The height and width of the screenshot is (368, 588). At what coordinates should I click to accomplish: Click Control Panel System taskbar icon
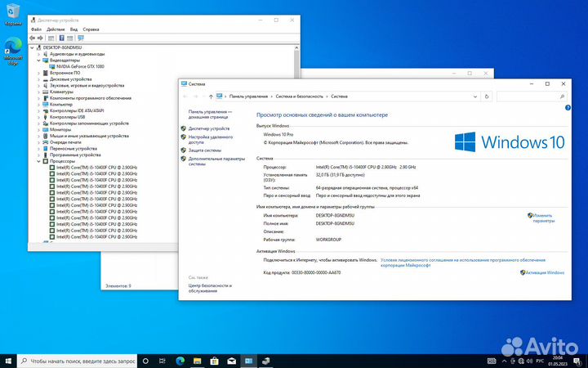click(x=249, y=361)
